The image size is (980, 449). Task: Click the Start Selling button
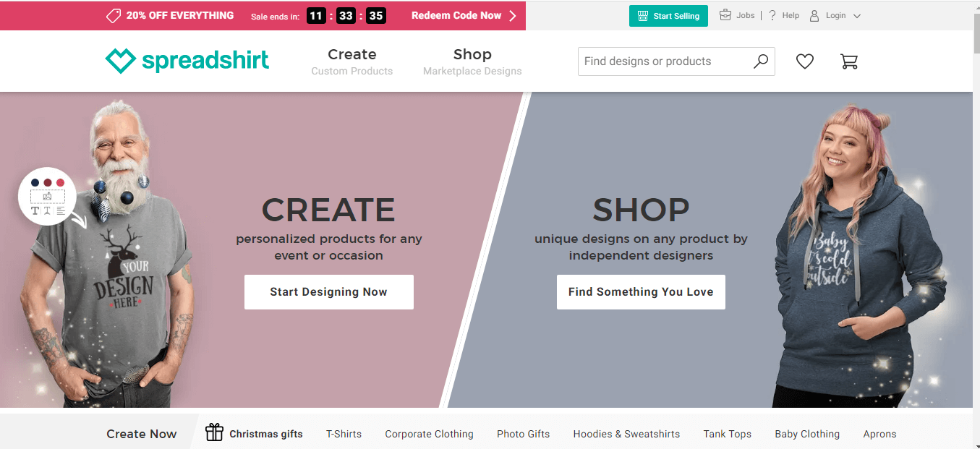pyautogui.click(x=668, y=16)
